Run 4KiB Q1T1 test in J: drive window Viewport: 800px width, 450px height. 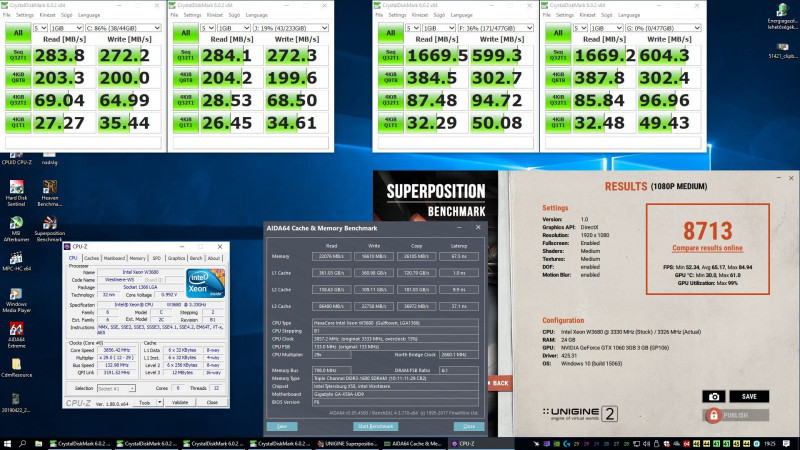pos(186,123)
